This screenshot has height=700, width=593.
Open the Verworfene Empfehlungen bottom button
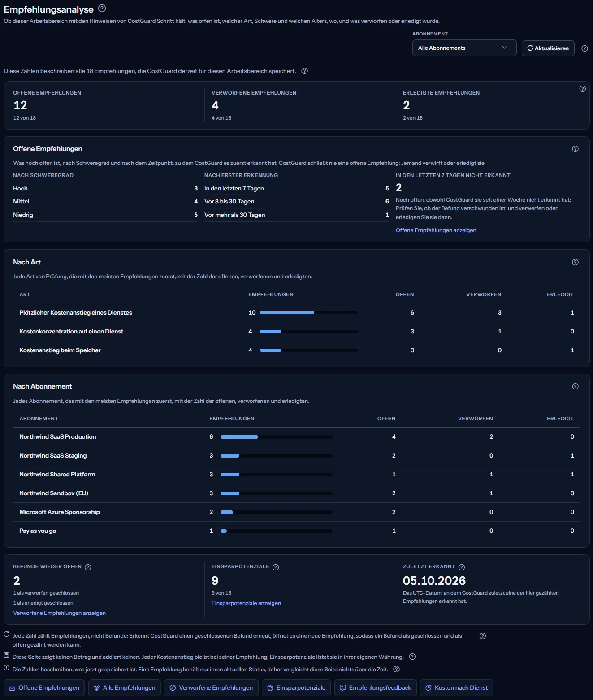211,688
